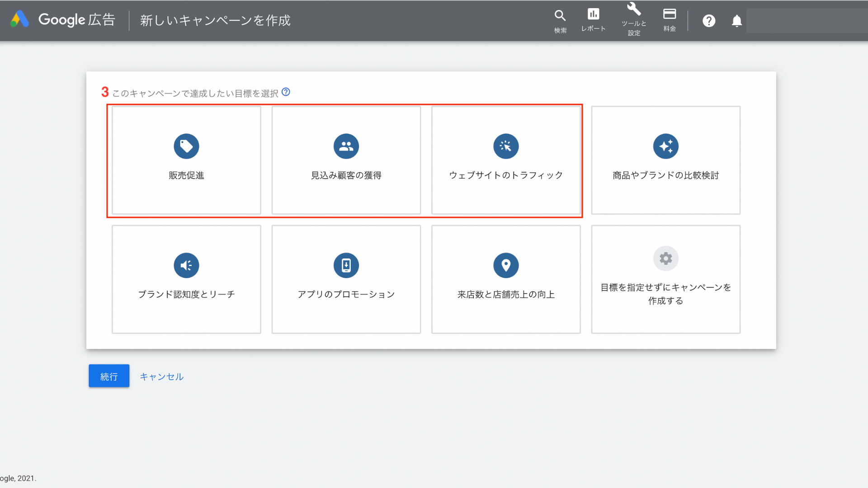Select the 来店数と店舗売上の向上 goal label

pyautogui.click(x=506, y=295)
